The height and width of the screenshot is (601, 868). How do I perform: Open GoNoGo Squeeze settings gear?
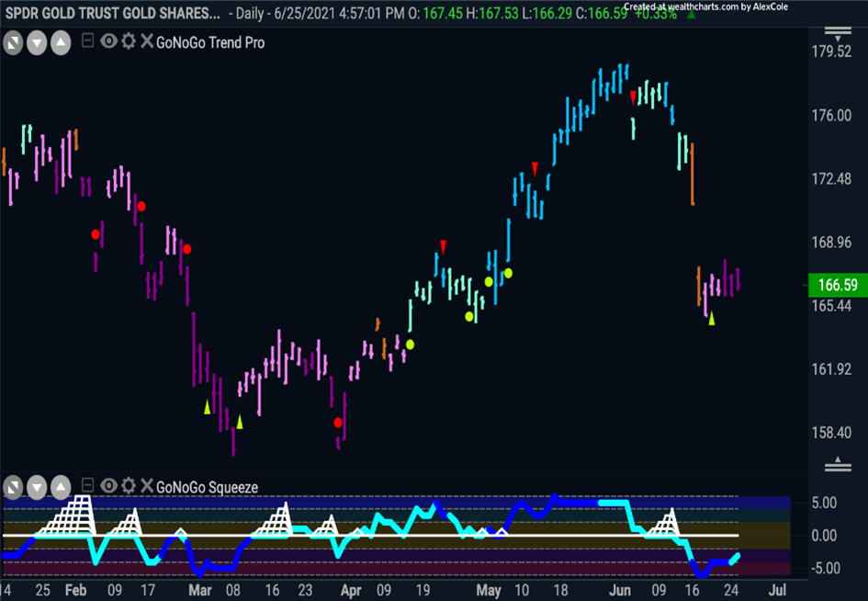point(129,486)
